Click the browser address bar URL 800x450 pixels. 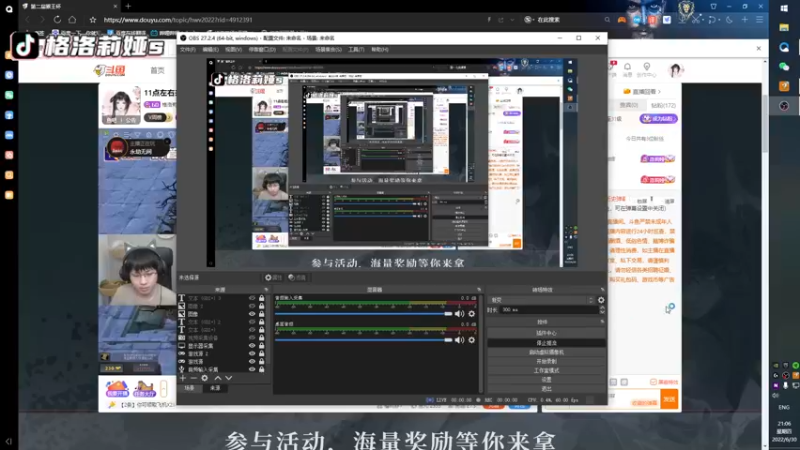[x=178, y=20]
